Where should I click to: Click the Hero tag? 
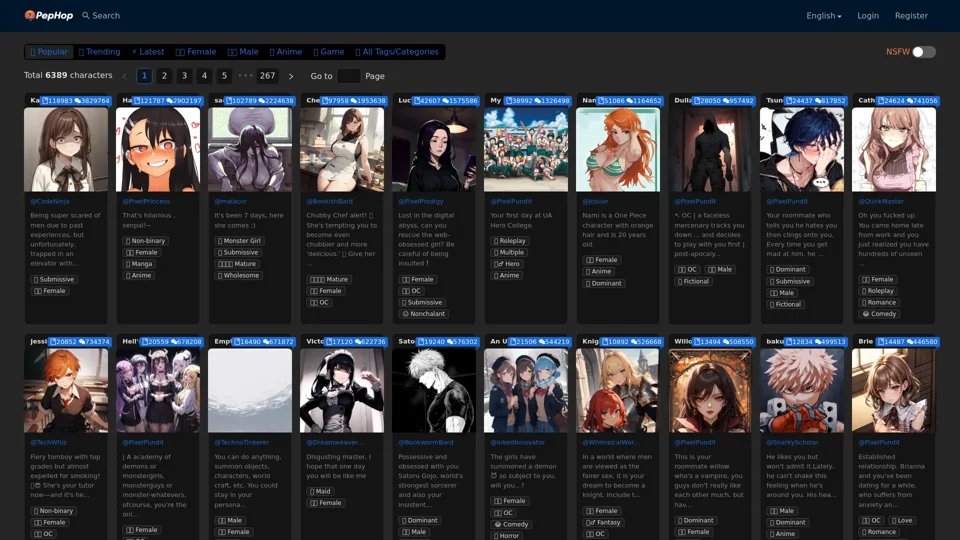pos(507,264)
